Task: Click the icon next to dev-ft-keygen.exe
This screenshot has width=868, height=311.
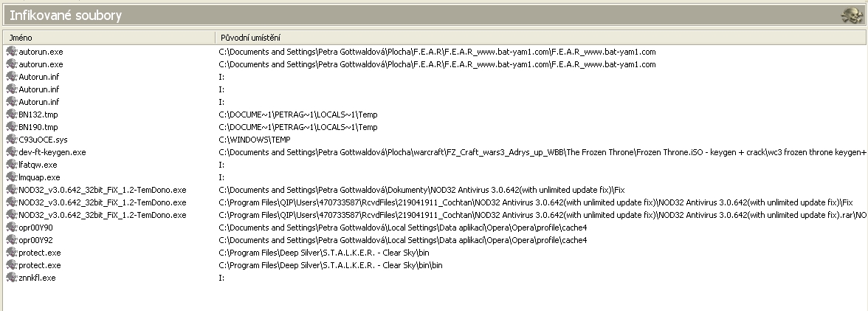Action: pyautogui.click(x=11, y=152)
